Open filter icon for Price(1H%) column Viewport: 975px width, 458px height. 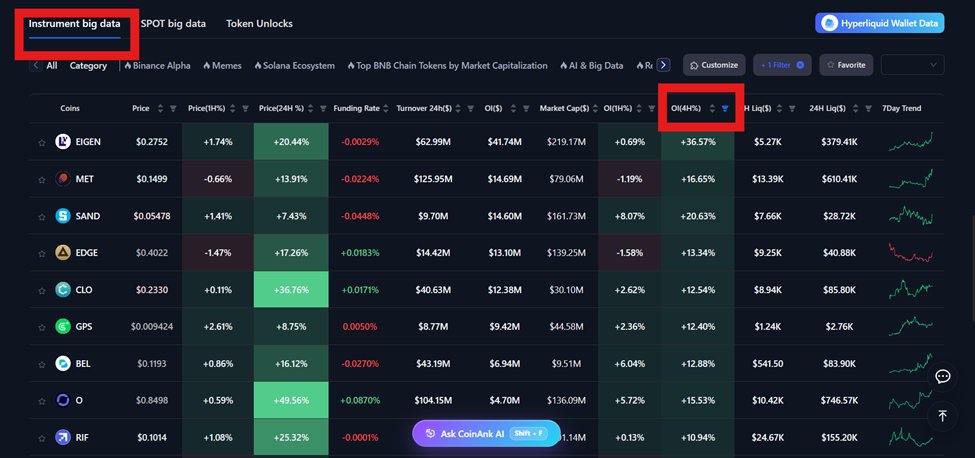tap(245, 109)
